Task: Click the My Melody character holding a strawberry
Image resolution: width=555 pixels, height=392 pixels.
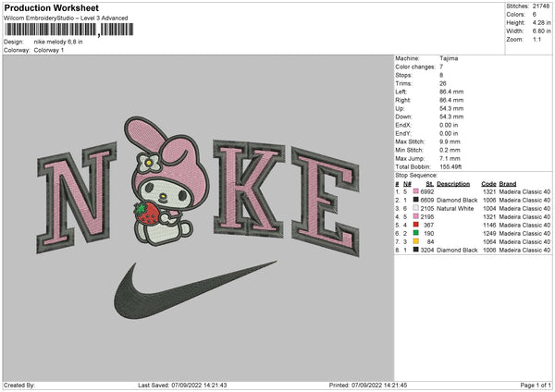Action: 166,181
